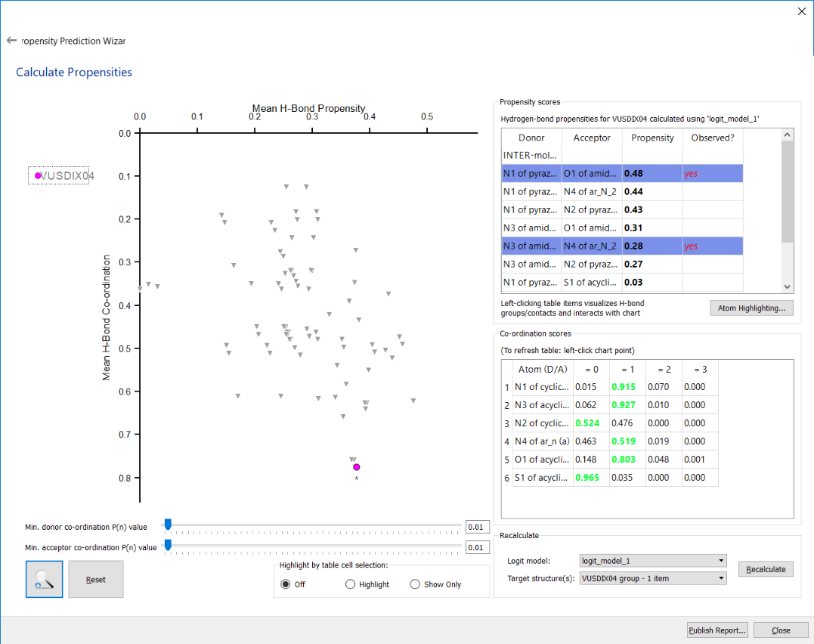814x644 pixels.
Task: Open Atom Highlighting options
Action: (x=751, y=308)
